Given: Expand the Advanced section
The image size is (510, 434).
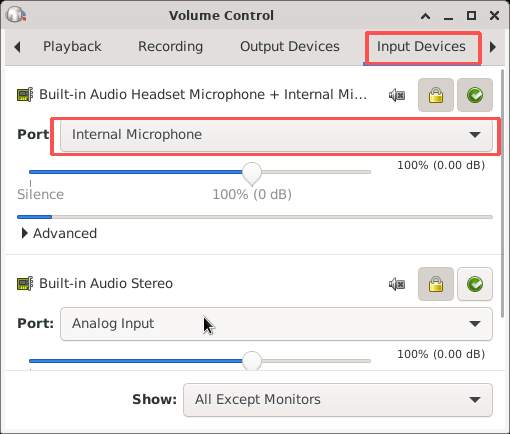Looking at the screenshot, I should point(59,233).
